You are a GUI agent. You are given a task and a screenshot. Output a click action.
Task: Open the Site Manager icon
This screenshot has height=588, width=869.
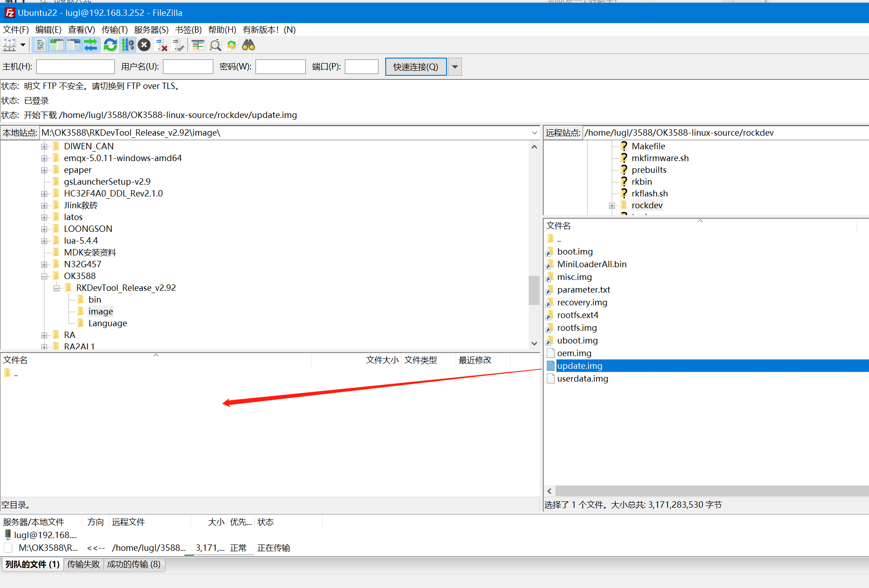[x=10, y=45]
